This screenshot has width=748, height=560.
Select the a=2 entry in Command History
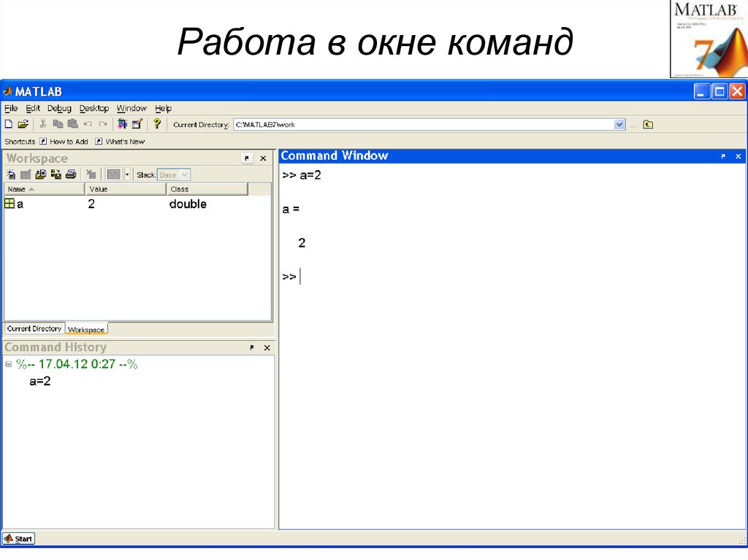(x=40, y=381)
